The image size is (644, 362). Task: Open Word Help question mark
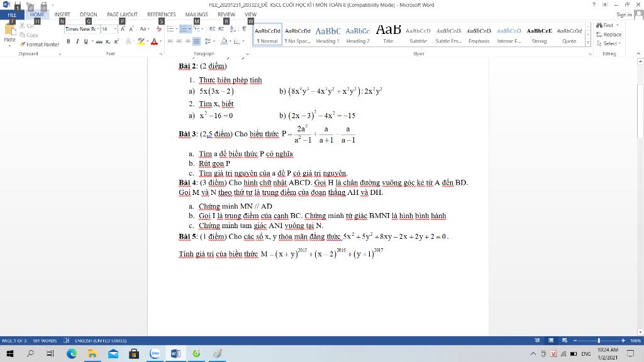click(x=594, y=4)
